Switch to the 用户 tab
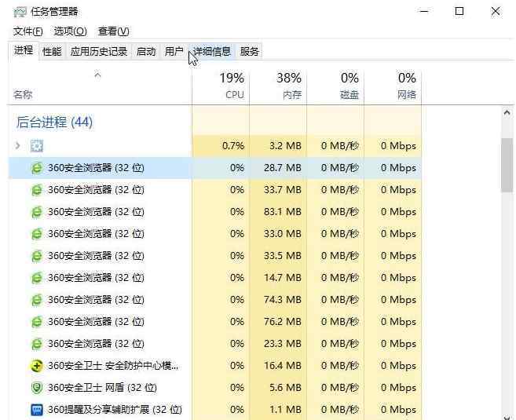Image resolution: width=516 pixels, height=420 pixels. 174,51
